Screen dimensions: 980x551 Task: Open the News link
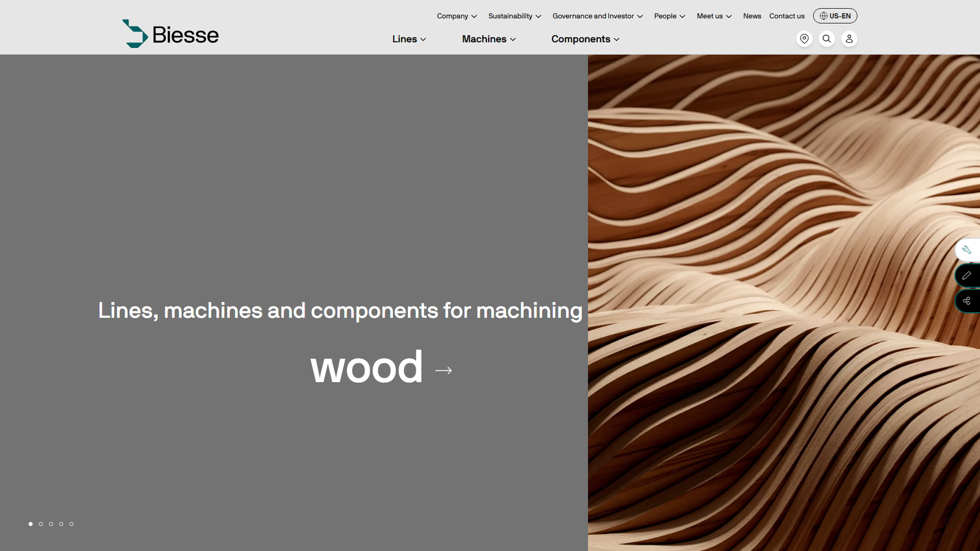pyautogui.click(x=752, y=16)
